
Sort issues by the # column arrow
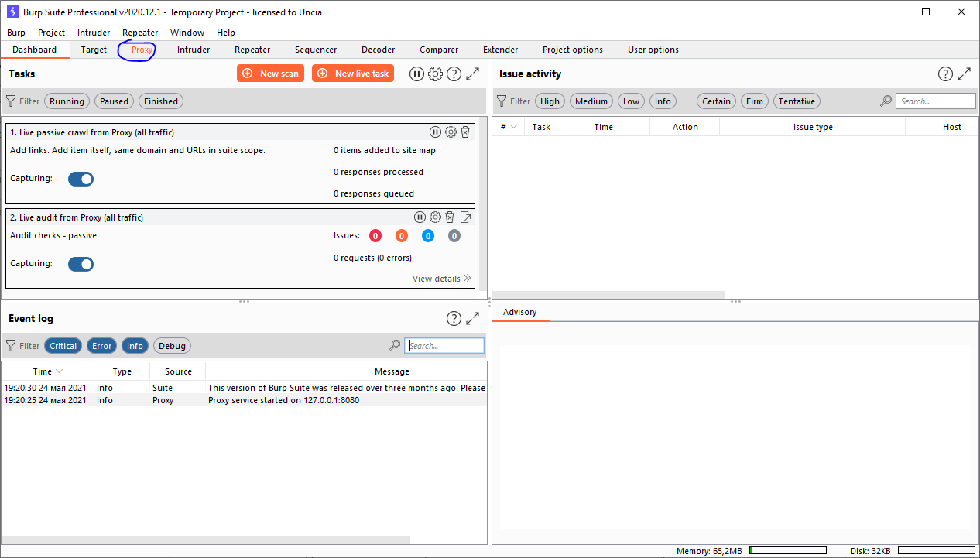514,127
